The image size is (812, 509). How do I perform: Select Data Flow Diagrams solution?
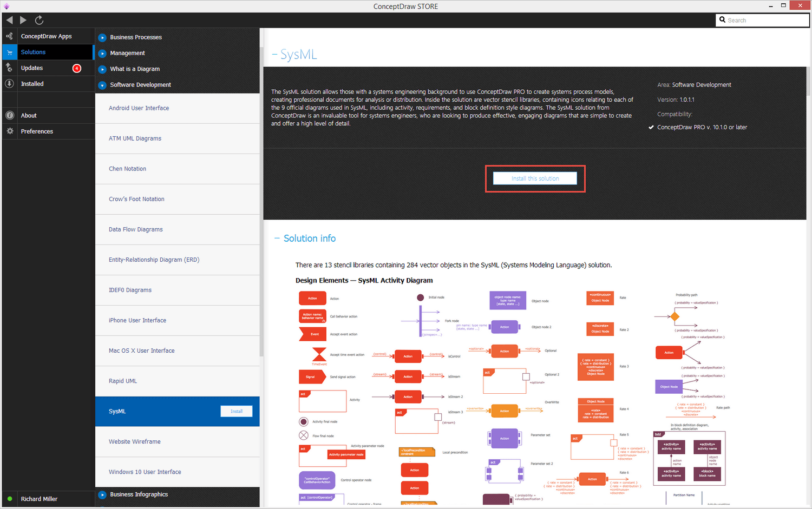pyautogui.click(x=178, y=229)
